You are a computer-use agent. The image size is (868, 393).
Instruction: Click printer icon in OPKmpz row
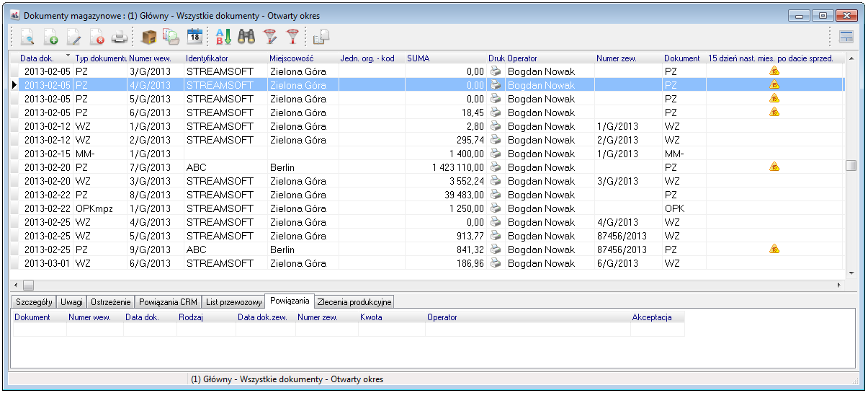496,208
